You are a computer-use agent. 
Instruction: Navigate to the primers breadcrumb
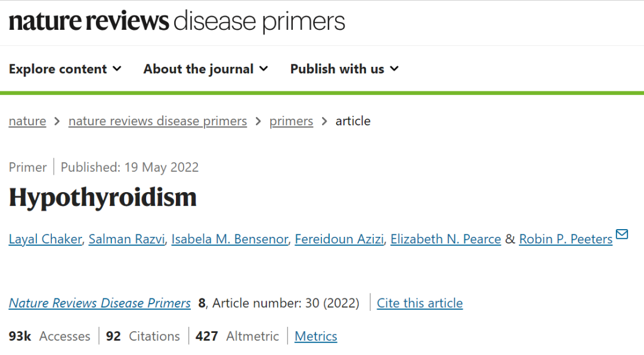(x=291, y=121)
